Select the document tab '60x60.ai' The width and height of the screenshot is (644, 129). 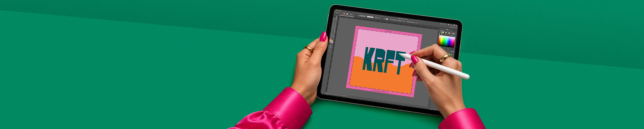(346, 16)
